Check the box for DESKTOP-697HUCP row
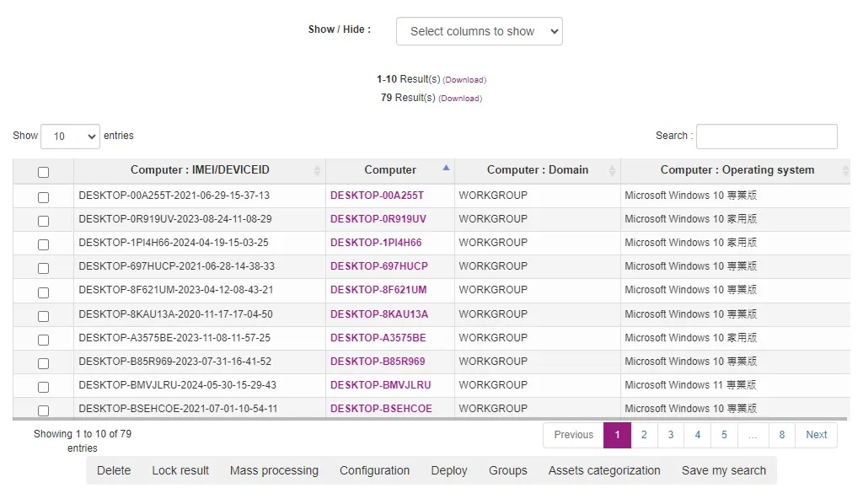 click(43, 268)
